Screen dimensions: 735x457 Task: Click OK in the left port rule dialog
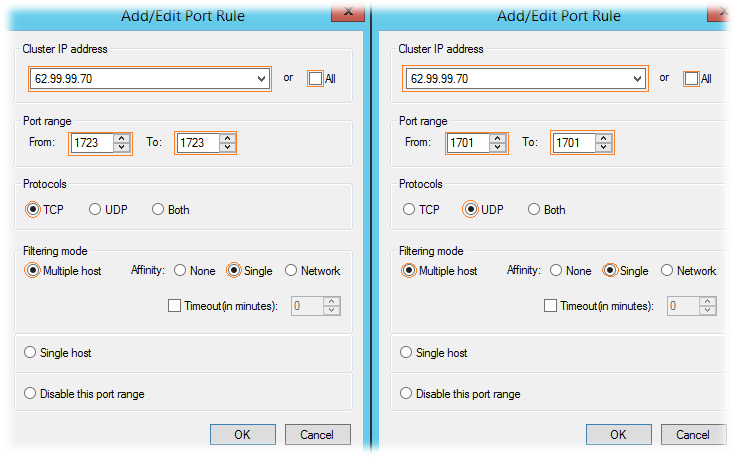click(x=243, y=435)
